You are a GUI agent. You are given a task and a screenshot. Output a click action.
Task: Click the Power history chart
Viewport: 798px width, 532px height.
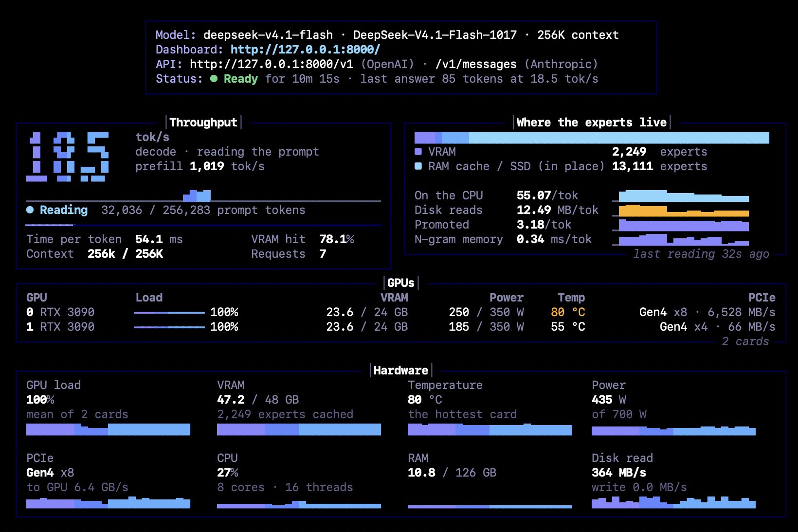(673, 430)
